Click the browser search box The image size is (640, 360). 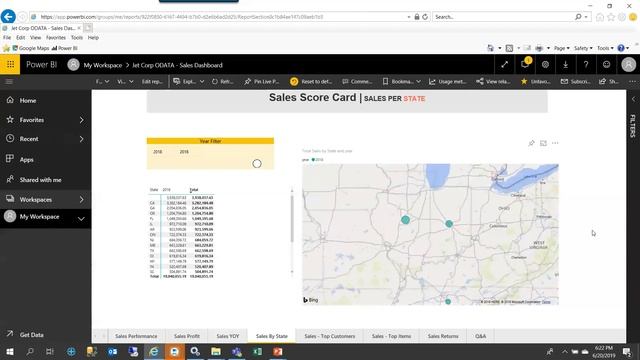[x=504, y=17]
